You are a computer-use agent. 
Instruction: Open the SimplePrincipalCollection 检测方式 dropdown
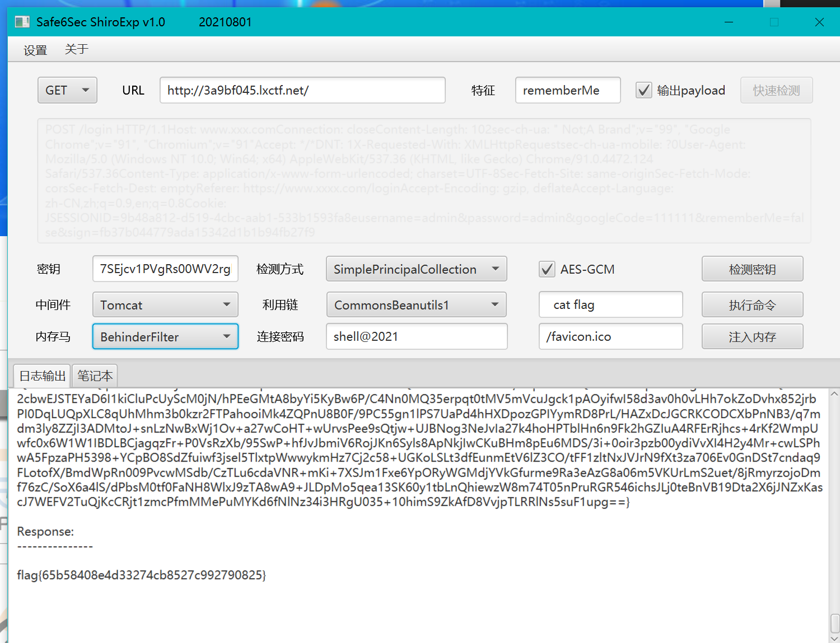tap(417, 269)
